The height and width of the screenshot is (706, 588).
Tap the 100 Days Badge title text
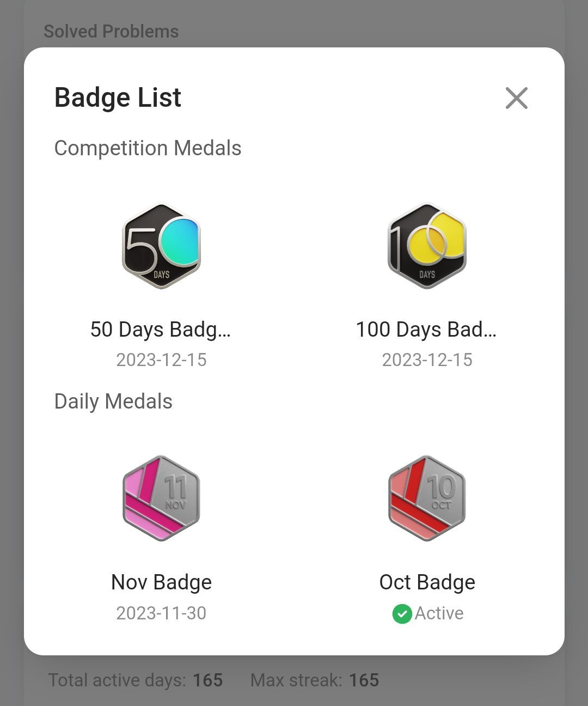(x=426, y=330)
